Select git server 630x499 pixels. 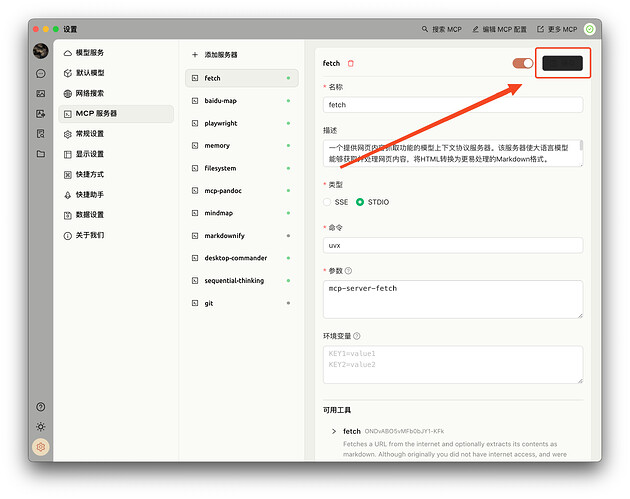click(241, 303)
